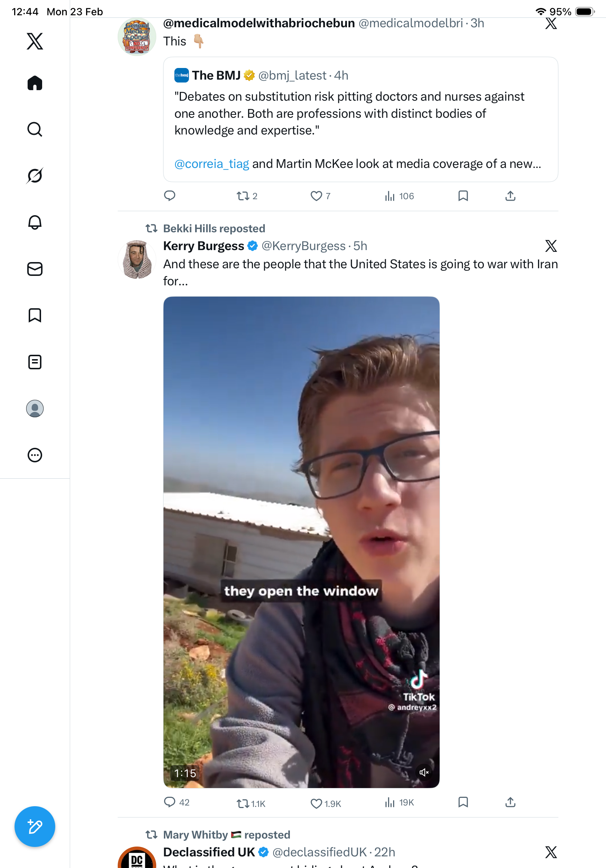Screen dimensions: 606x868
Task: Open the profile avatar icon
Action: (35, 409)
